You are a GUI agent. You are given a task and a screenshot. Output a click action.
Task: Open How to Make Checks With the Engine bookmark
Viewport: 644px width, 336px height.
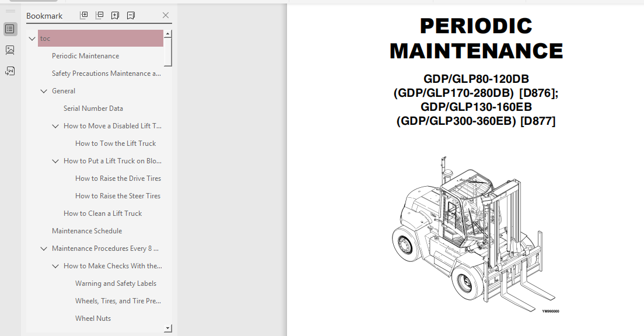pyautogui.click(x=113, y=266)
